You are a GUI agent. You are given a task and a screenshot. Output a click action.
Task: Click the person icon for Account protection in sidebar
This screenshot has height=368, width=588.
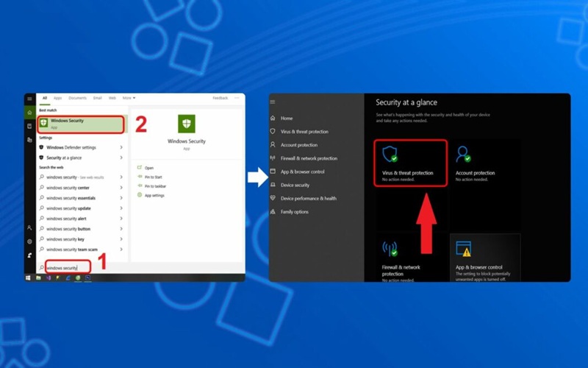click(273, 144)
